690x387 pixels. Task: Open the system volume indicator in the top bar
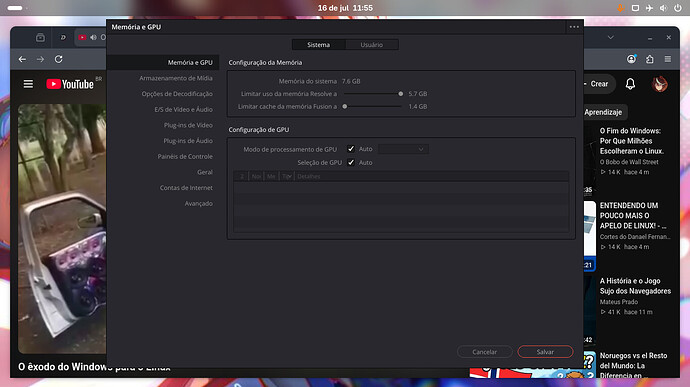pos(663,8)
